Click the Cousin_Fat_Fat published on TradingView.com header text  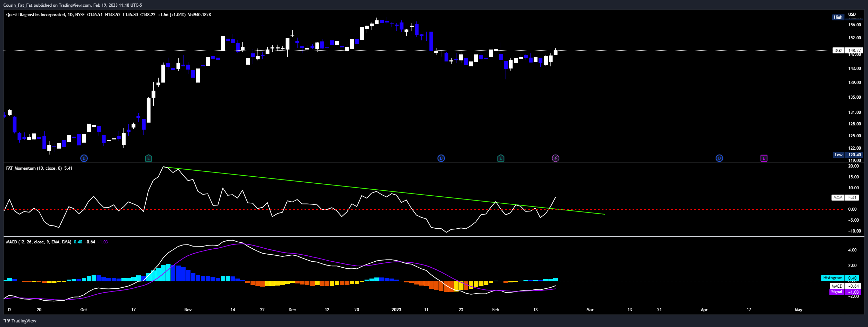[x=73, y=5]
